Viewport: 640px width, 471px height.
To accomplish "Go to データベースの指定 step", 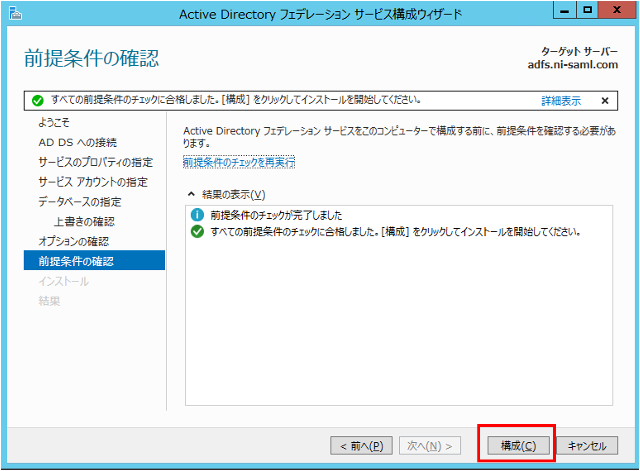I will (80, 202).
